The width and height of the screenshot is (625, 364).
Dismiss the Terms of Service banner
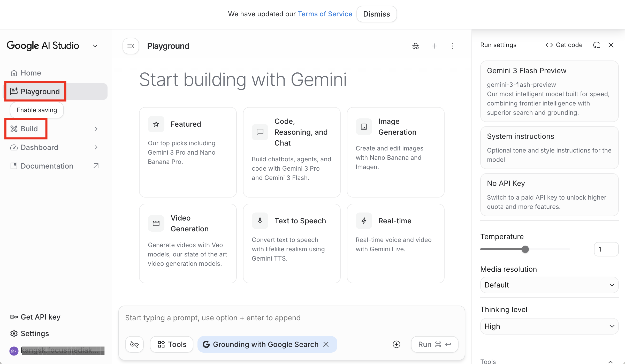376,14
